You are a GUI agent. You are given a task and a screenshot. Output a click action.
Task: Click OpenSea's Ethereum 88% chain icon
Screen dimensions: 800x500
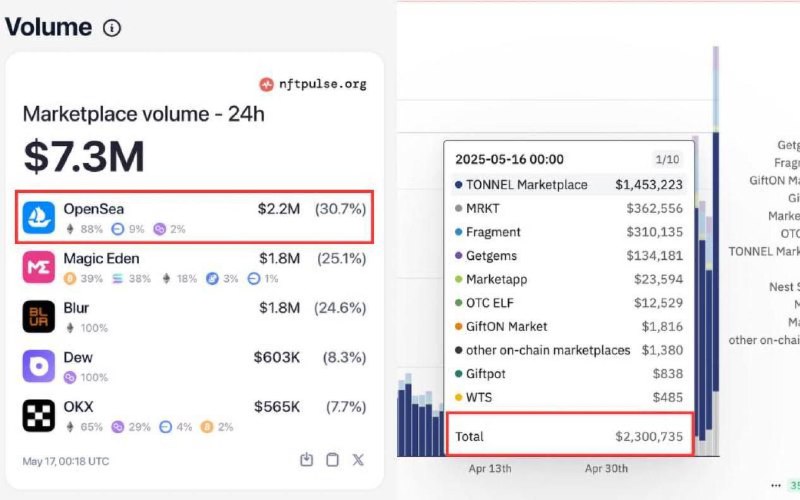click(70, 229)
